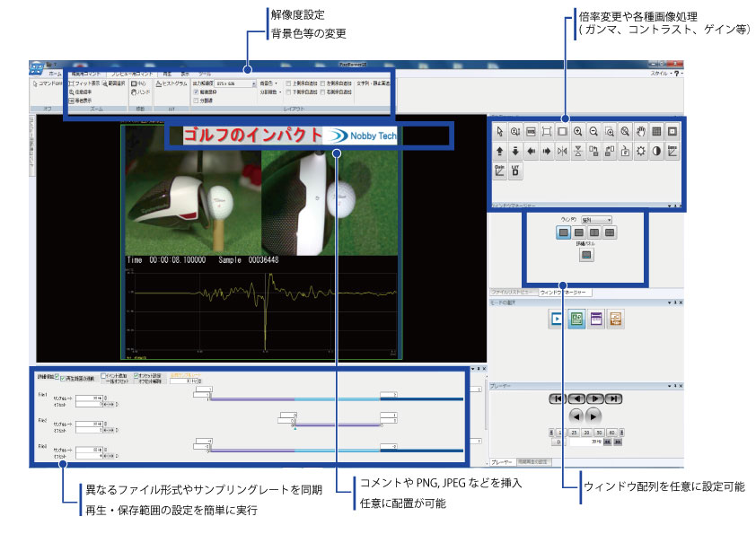Click the フィット表示 button
Image resolution: width=756 pixels, height=534 pixels.
84,83
